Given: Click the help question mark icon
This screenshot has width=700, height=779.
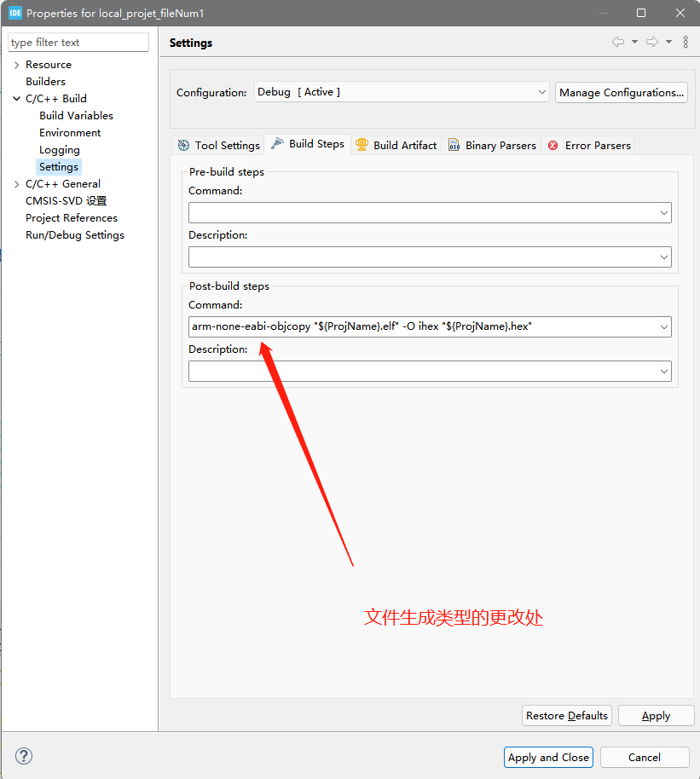Looking at the screenshot, I should pyautogui.click(x=24, y=756).
